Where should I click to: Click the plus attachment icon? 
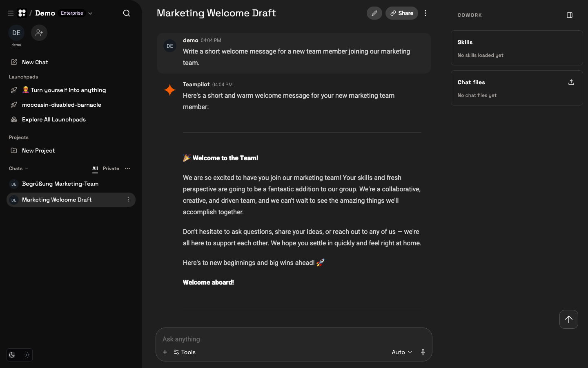[x=165, y=352]
